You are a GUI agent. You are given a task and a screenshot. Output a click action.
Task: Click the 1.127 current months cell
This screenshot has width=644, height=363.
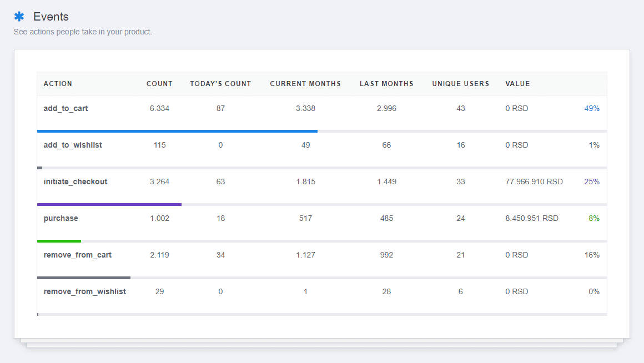pyautogui.click(x=305, y=255)
